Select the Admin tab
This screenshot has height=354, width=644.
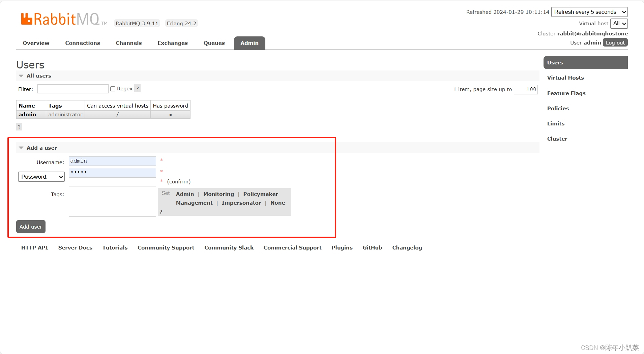(x=250, y=43)
